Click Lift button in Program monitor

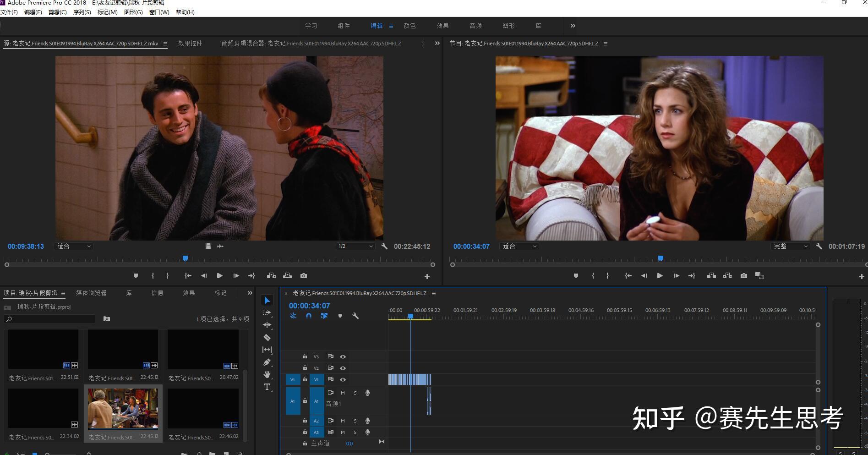tap(711, 276)
